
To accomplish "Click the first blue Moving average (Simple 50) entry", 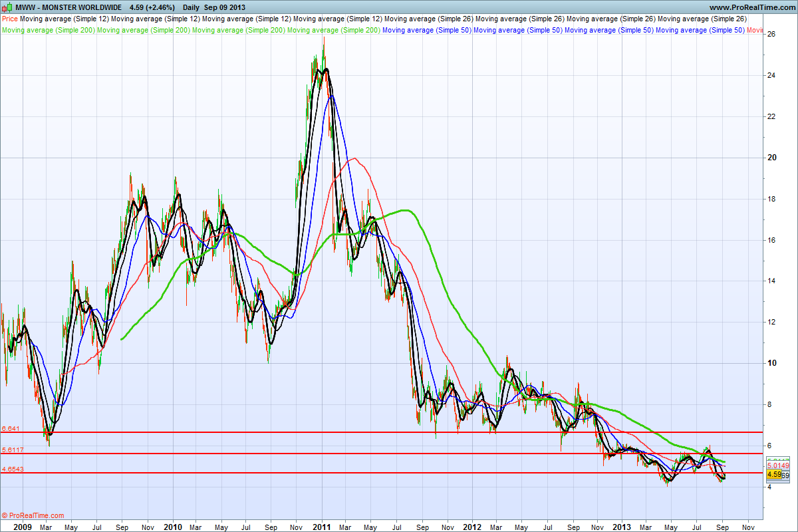I will (427, 30).
